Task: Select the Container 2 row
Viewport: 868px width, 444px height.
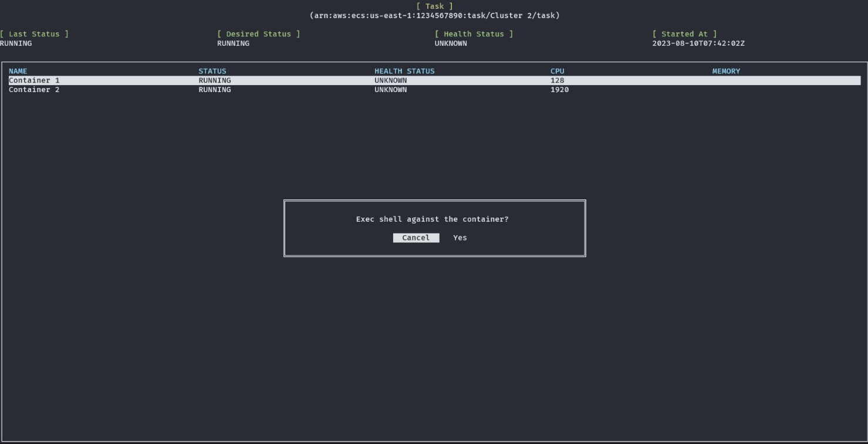Action: [434, 90]
